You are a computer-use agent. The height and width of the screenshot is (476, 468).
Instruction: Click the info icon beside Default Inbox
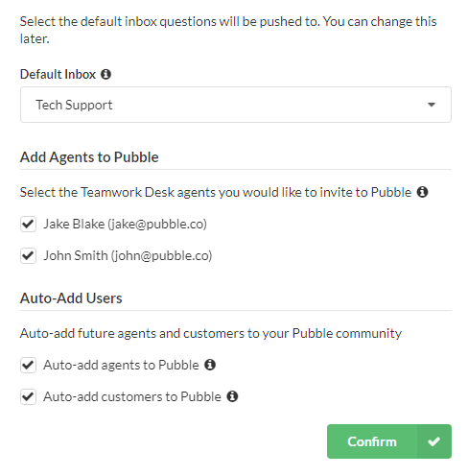(105, 74)
